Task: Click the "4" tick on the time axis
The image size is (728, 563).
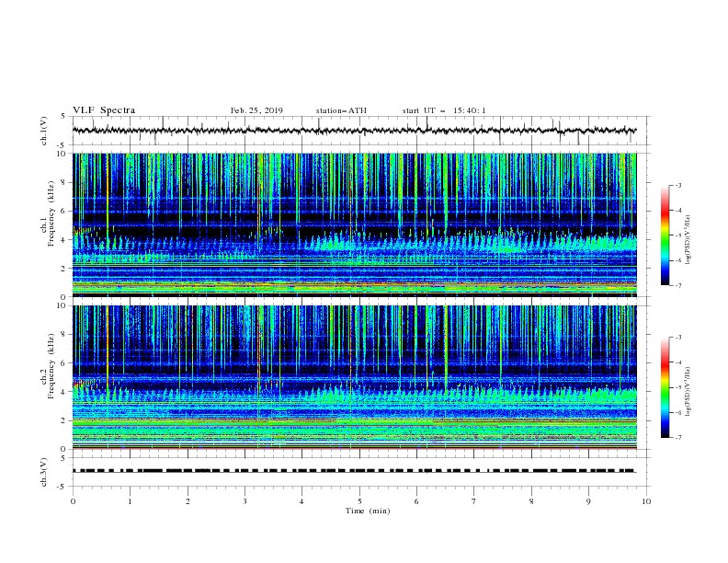Action: pos(301,501)
